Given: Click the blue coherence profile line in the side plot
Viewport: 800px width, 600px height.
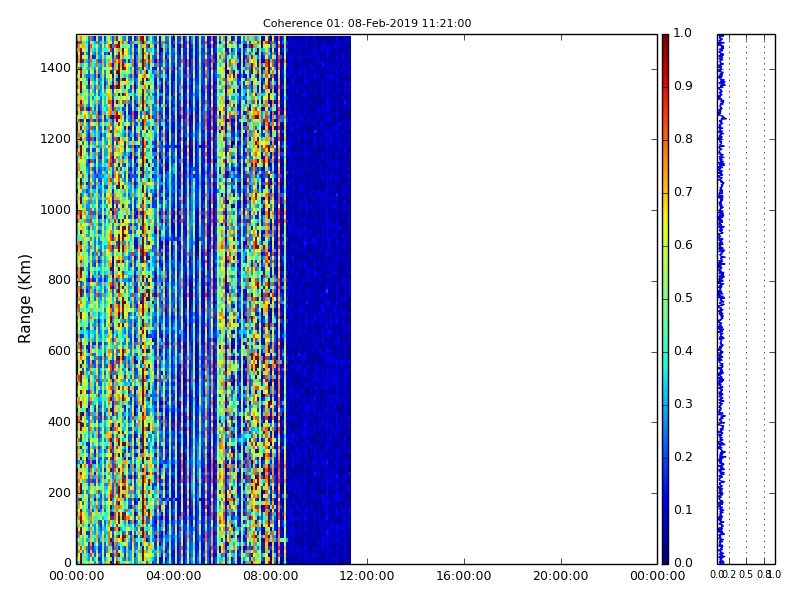Looking at the screenshot, I should (721, 299).
